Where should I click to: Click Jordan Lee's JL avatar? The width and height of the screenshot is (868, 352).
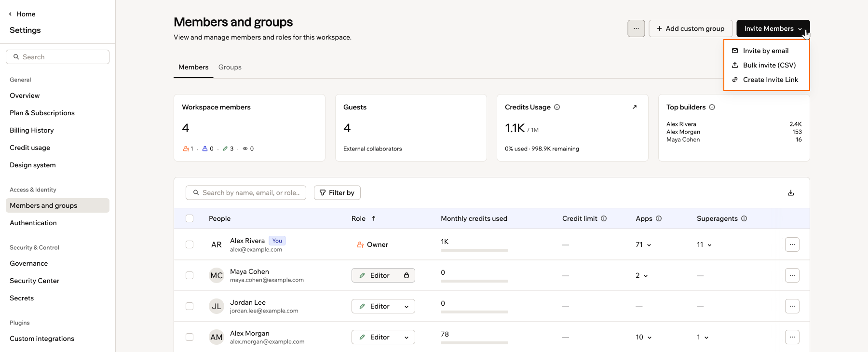tap(217, 306)
